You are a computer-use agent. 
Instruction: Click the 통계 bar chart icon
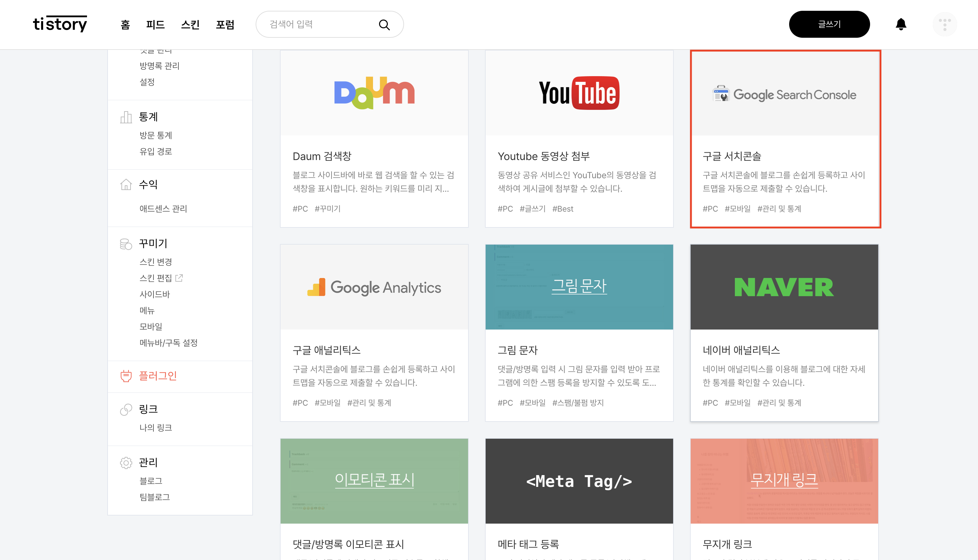[x=126, y=117]
